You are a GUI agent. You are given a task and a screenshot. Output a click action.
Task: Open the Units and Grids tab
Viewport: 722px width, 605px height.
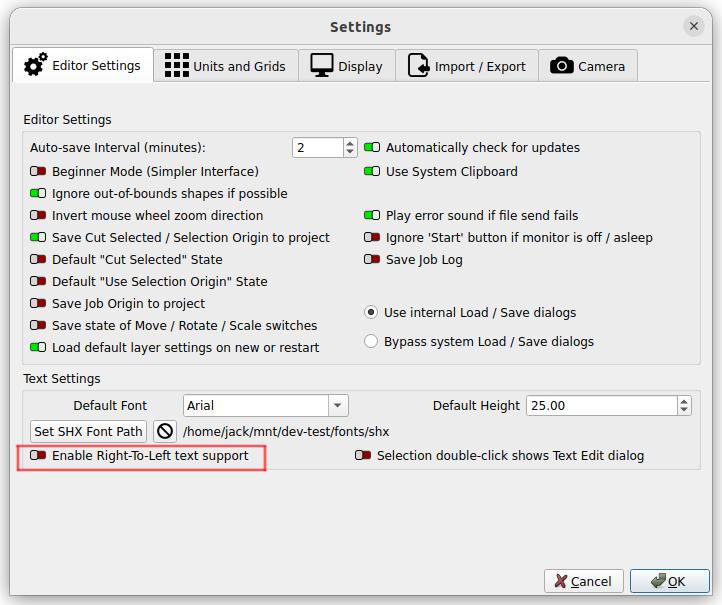(225, 66)
